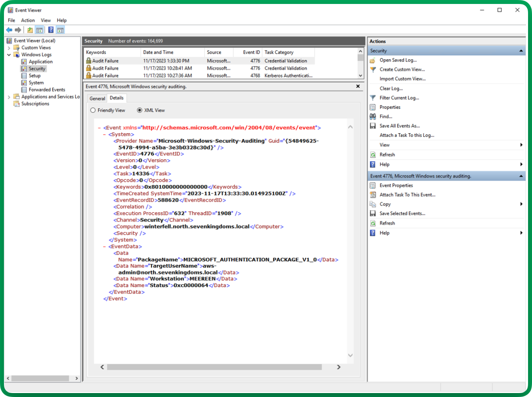Click the Help icon under event 4776 actions
The width and height of the screenshot is (532, 397).
(x=373, y=233)
